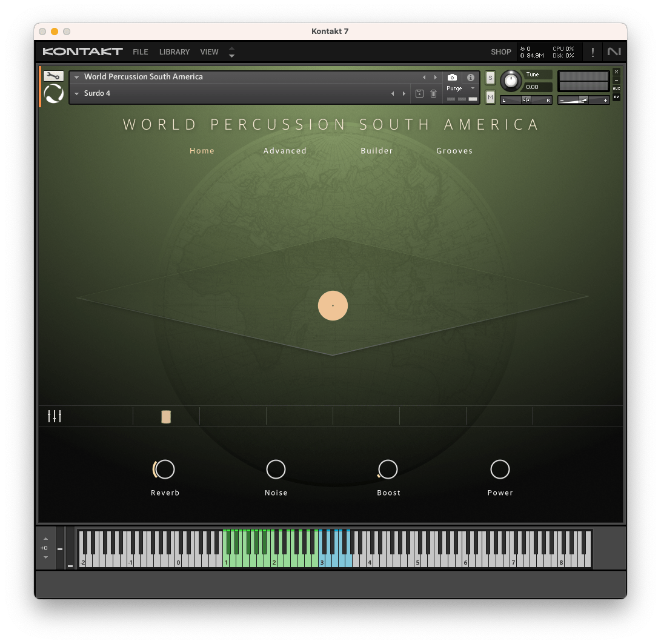Delete the snapshot using the trash icon
Screen dimensions: 661x644
point(433,93)
